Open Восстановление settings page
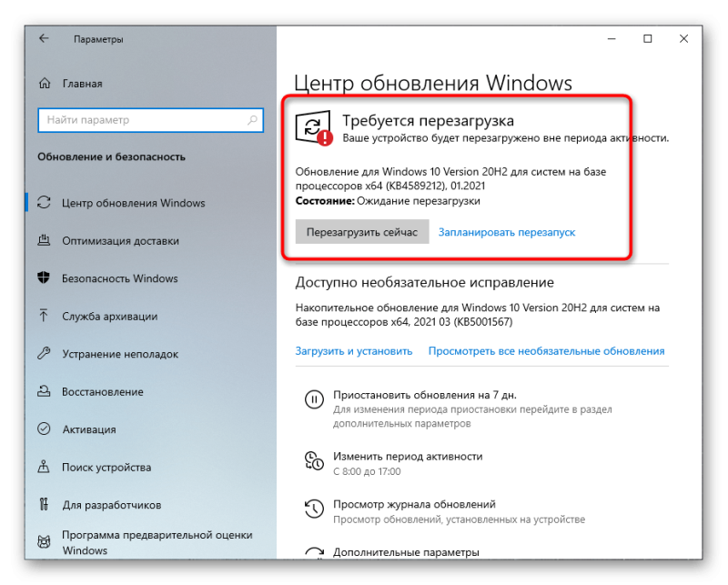Screen dimensions: 728x585 click(103, 391)
